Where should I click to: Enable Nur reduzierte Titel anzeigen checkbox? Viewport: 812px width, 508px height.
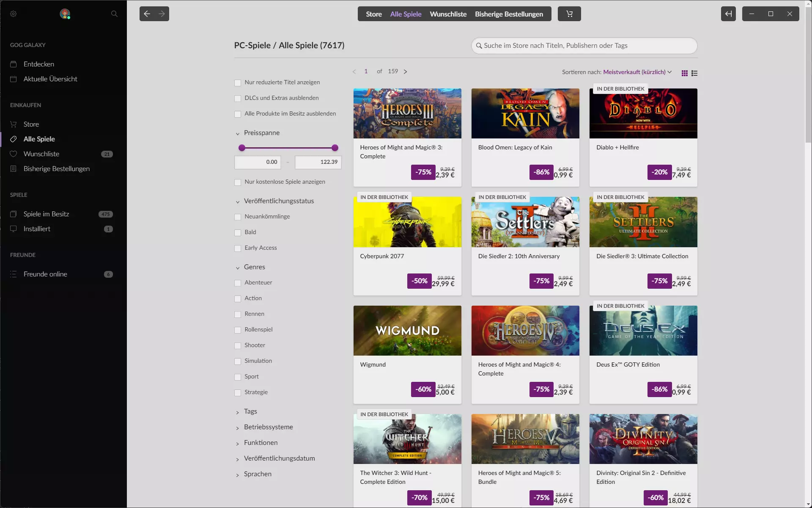click(x=238, y=83)
